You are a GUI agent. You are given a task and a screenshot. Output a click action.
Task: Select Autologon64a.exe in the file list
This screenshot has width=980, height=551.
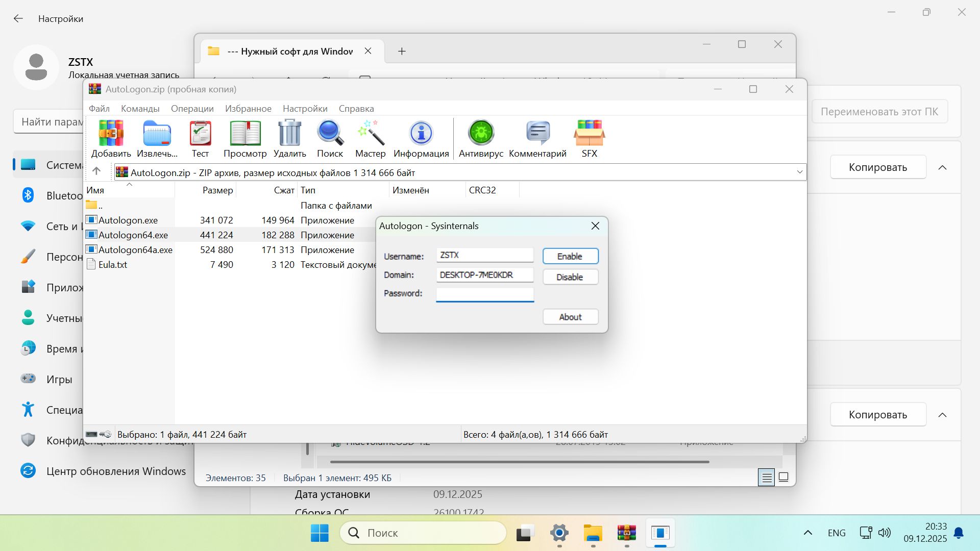coord(135,250)
